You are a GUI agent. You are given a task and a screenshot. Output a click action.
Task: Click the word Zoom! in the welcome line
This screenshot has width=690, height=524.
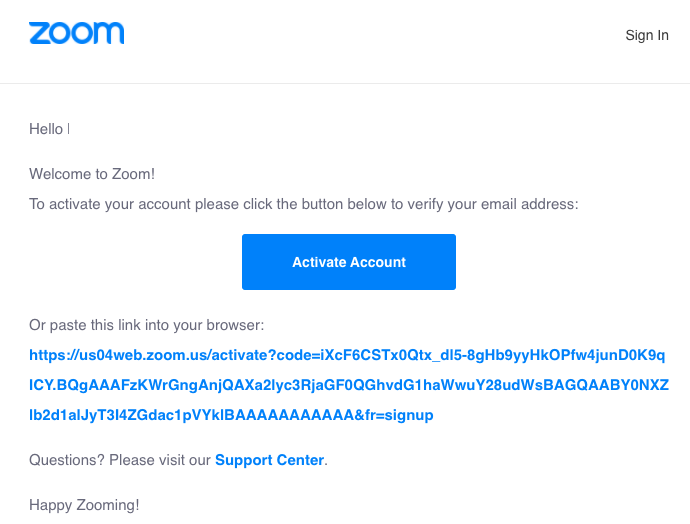pyautogui.click(x=133, y=174)
